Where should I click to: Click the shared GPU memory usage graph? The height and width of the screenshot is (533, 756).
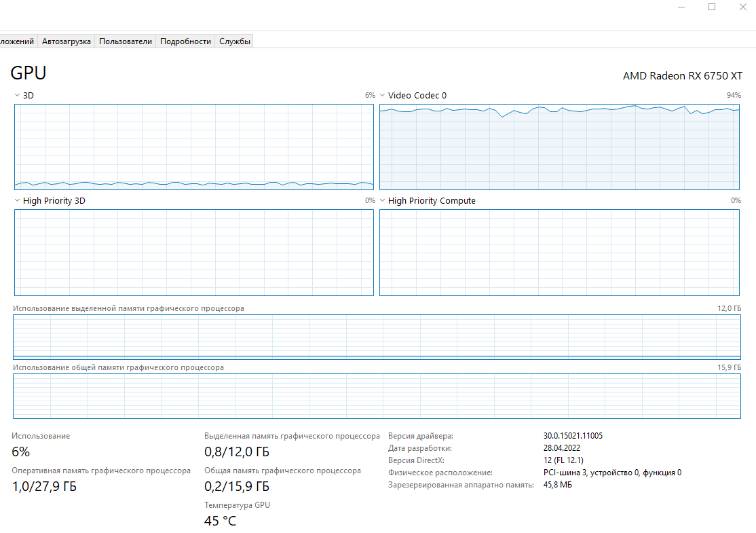[377, 396]
